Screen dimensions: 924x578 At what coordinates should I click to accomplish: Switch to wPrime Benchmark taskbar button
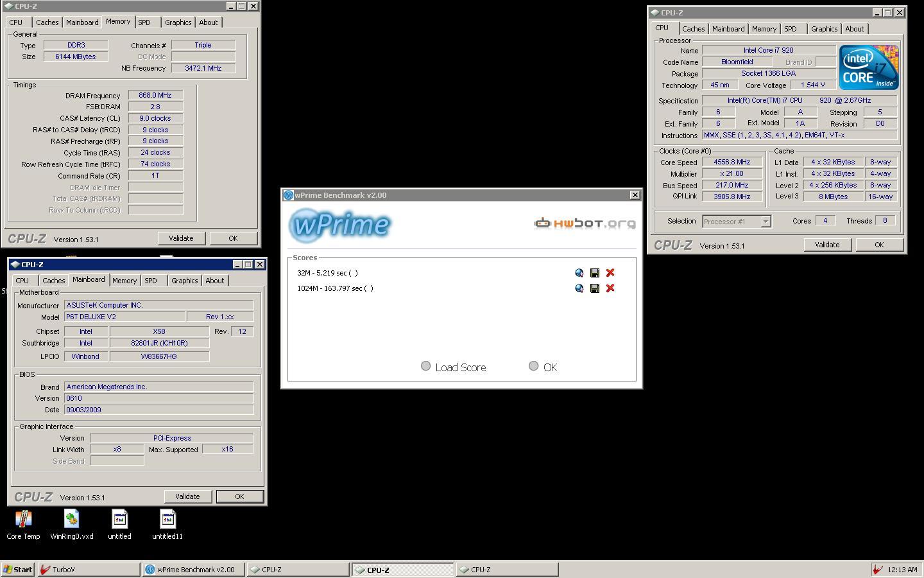[194, 570]
